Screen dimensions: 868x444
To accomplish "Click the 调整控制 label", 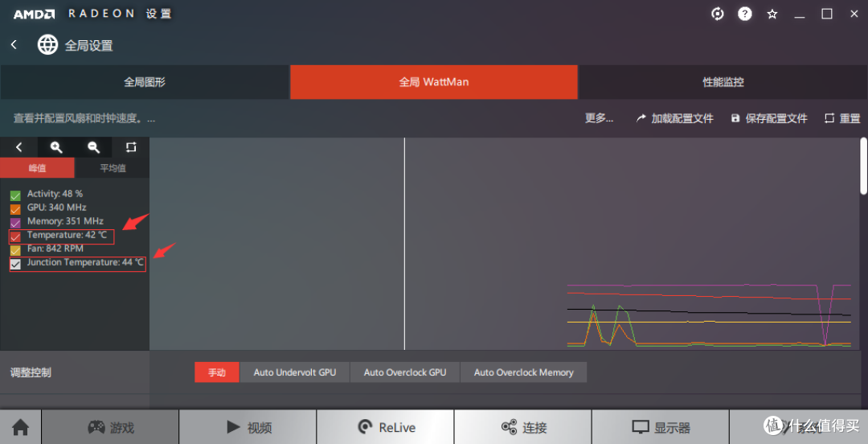I will tap(31, 372).
